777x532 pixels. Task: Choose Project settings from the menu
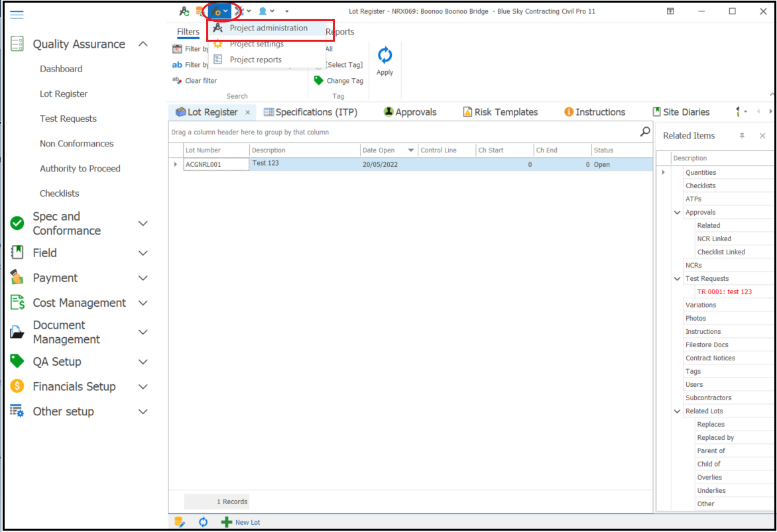coord(257,44)
